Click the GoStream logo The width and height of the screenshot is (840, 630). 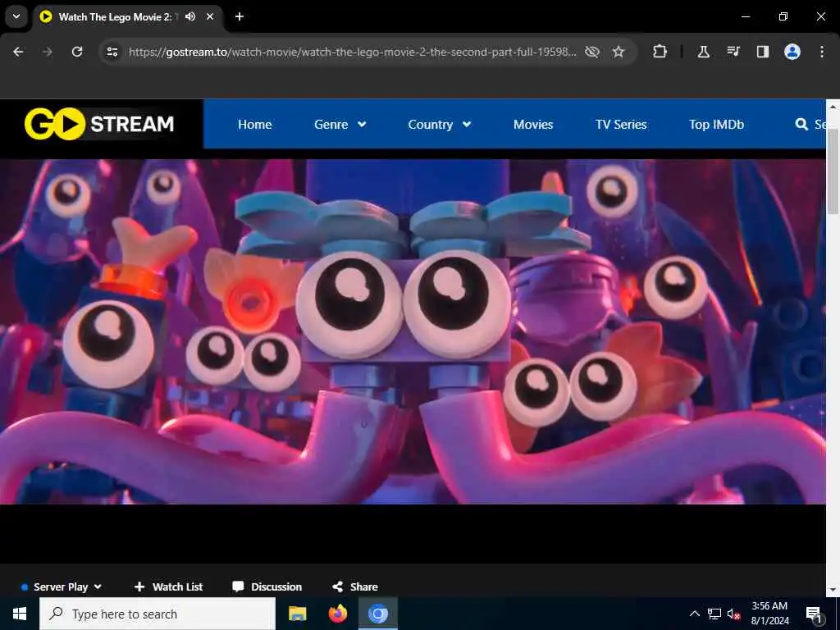99,124
